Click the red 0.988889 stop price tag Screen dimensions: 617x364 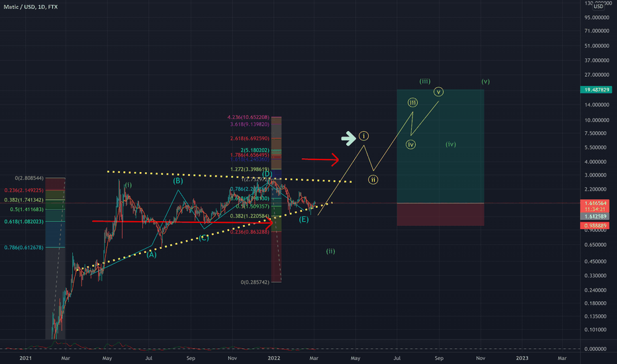pos(595,226)
